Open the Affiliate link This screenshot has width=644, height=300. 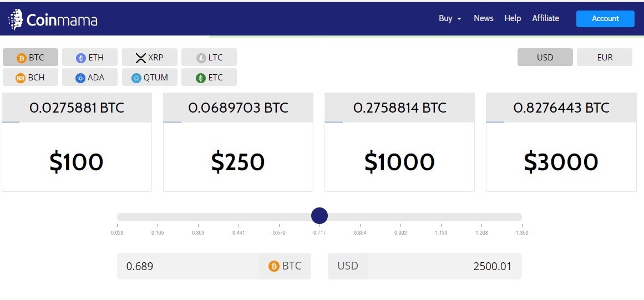(545, 18)
